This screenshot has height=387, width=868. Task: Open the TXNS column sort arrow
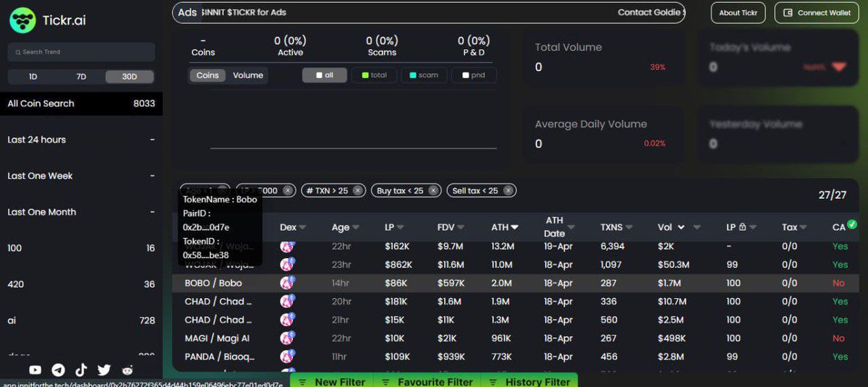coord(630,227)
